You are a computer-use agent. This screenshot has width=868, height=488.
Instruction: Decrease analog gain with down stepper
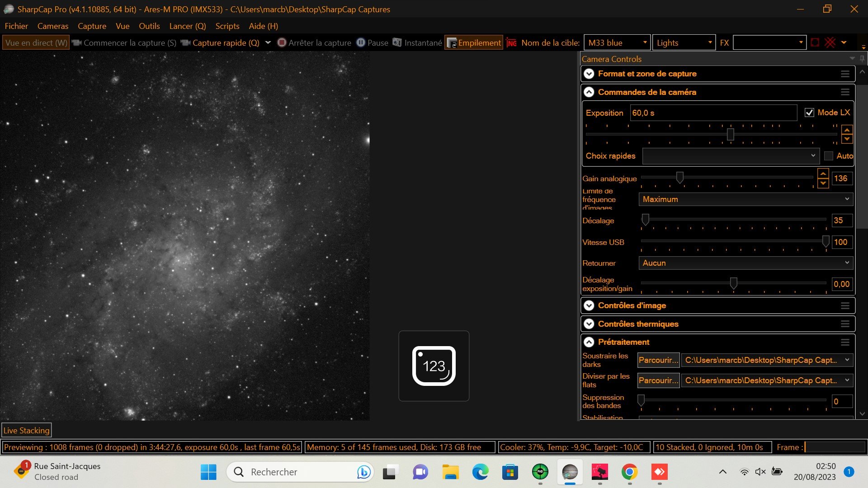point(823,183)
